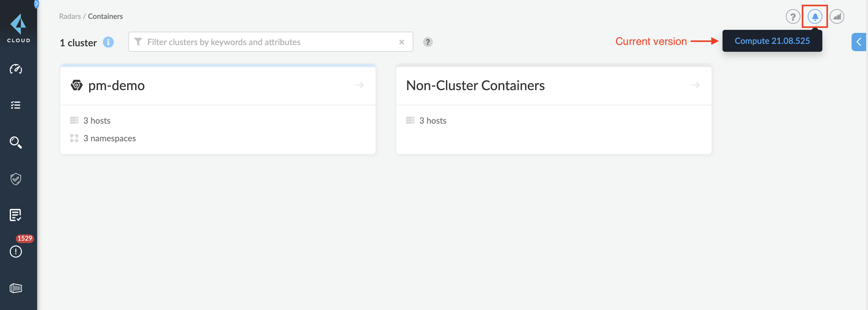The image size is (868, 310).
Task: Expand the sidebar with top-left chevron
Action: click(37, 4)
